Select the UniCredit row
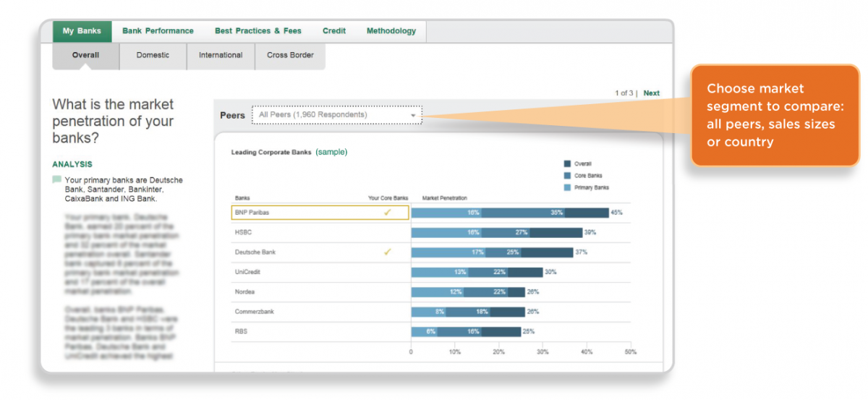 [320, 272]
